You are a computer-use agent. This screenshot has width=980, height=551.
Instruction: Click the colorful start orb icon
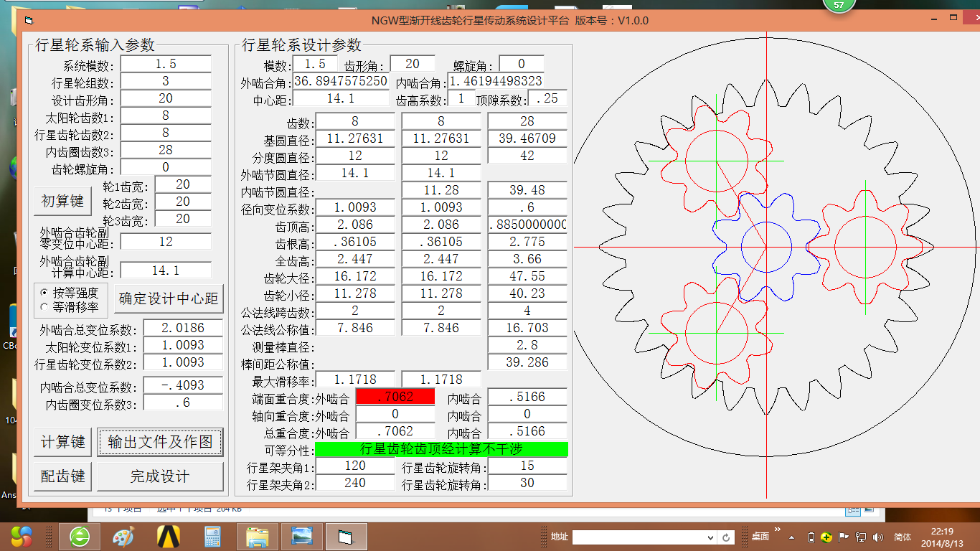(x=22, y=536)
